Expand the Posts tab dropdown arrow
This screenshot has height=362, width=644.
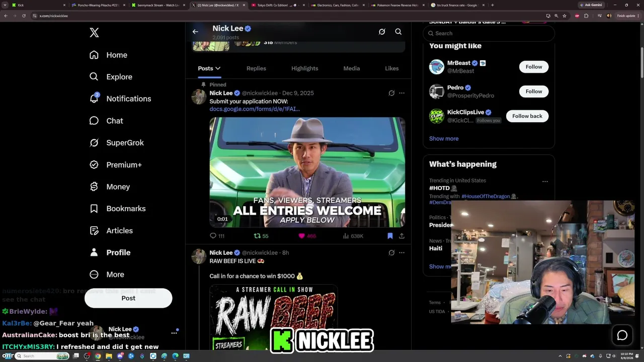217,68
